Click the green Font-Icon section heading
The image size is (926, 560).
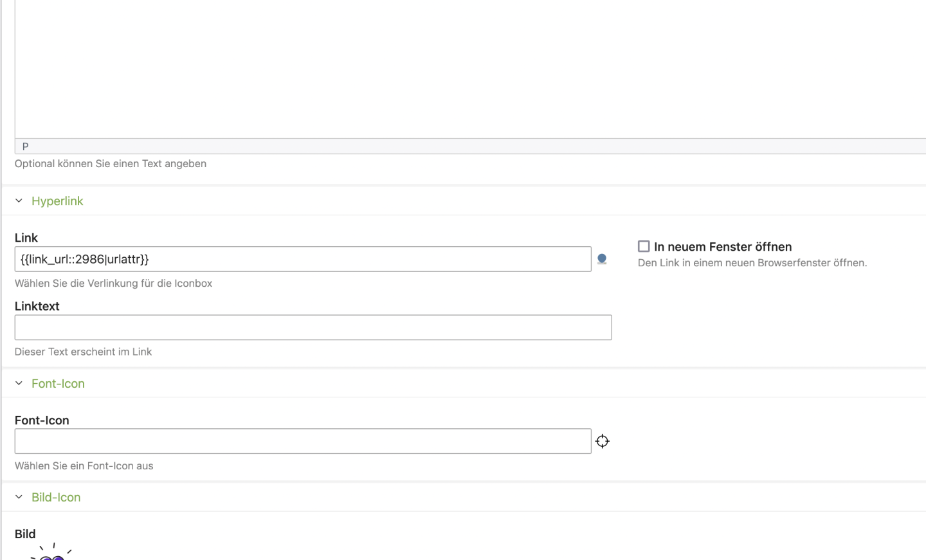point(58,384)
